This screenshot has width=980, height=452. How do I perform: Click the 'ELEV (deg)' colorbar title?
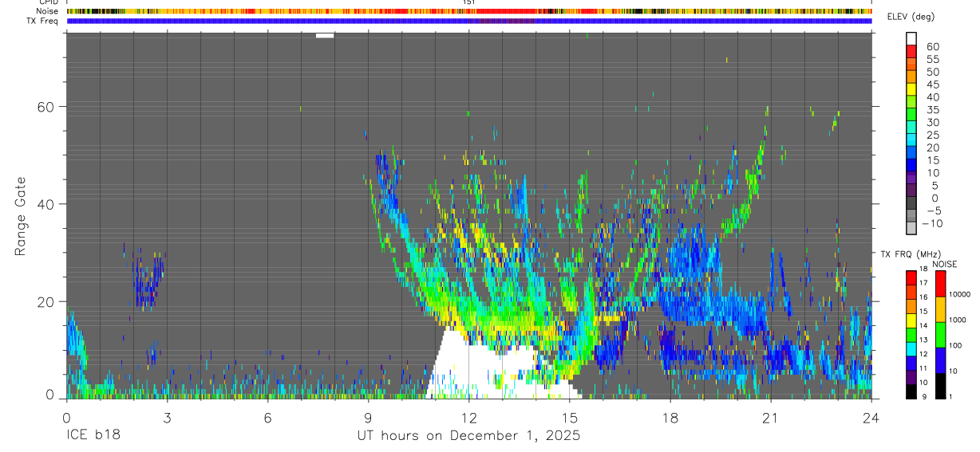[909, 17]
